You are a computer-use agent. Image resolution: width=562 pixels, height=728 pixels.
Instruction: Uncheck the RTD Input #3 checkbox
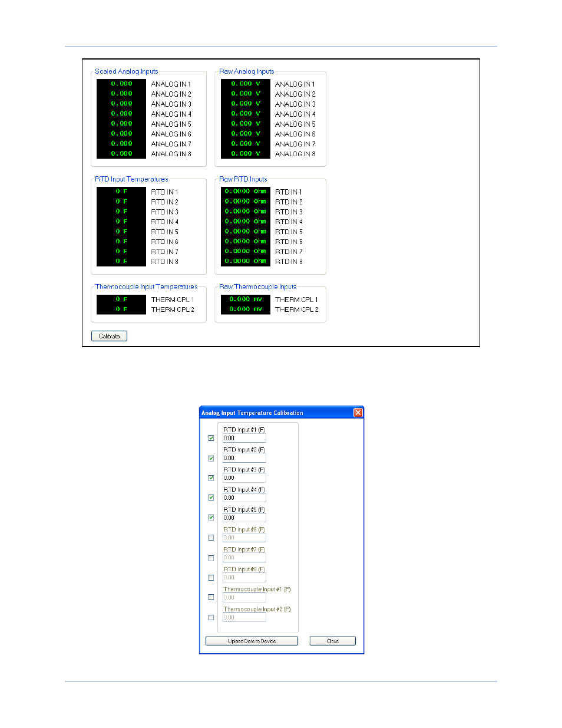(211, 478)
